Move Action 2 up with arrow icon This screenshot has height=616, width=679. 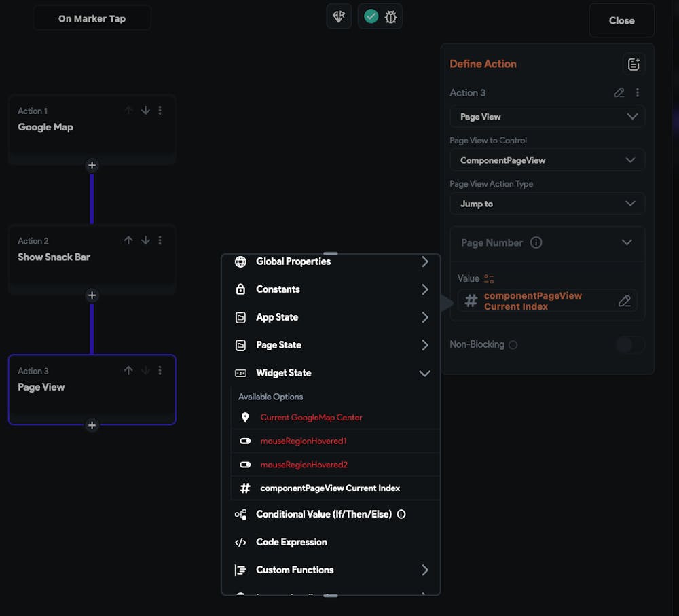point(128,240)
